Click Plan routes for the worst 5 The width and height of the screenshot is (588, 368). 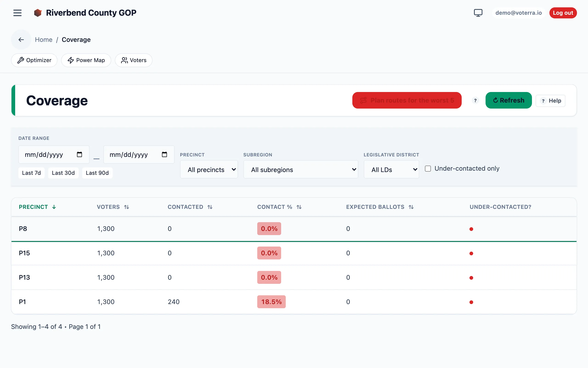tap(407, 100)
